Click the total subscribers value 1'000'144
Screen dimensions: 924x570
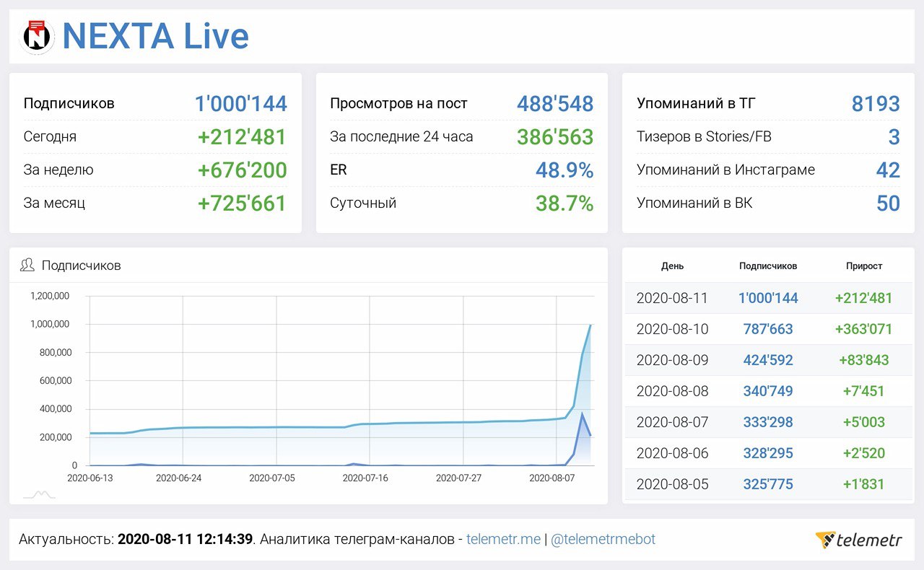[x=241, y=103]
